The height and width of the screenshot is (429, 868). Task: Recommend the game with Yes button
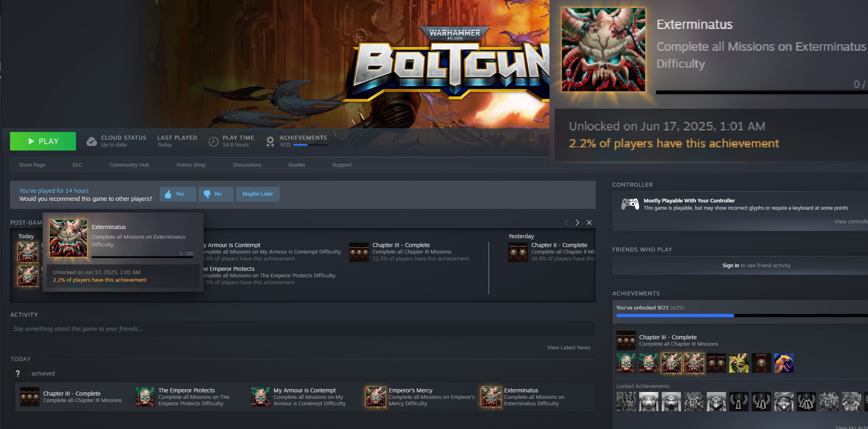178,194
